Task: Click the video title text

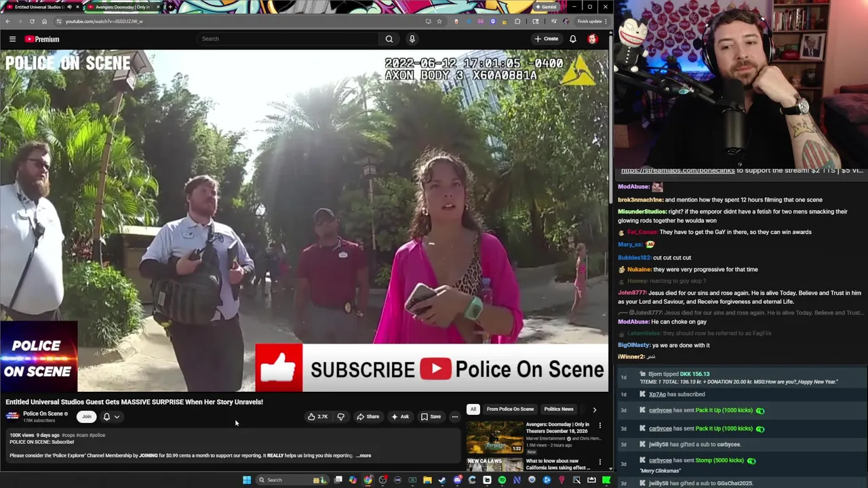Action: [x=134, y=402]
